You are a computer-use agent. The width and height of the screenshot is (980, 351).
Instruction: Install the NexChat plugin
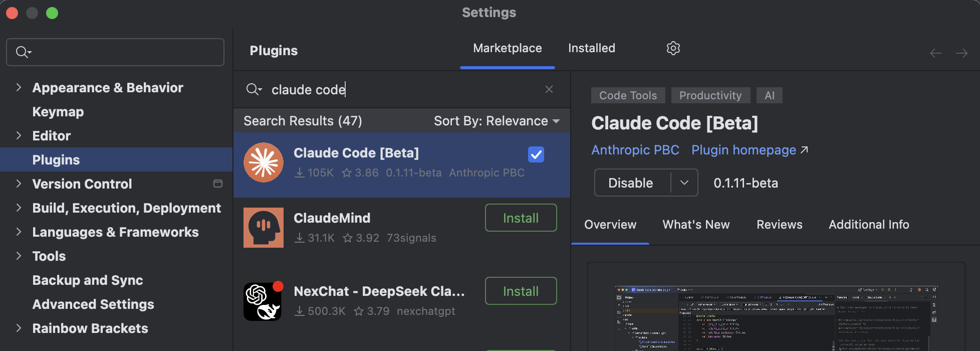pos(521,291)
